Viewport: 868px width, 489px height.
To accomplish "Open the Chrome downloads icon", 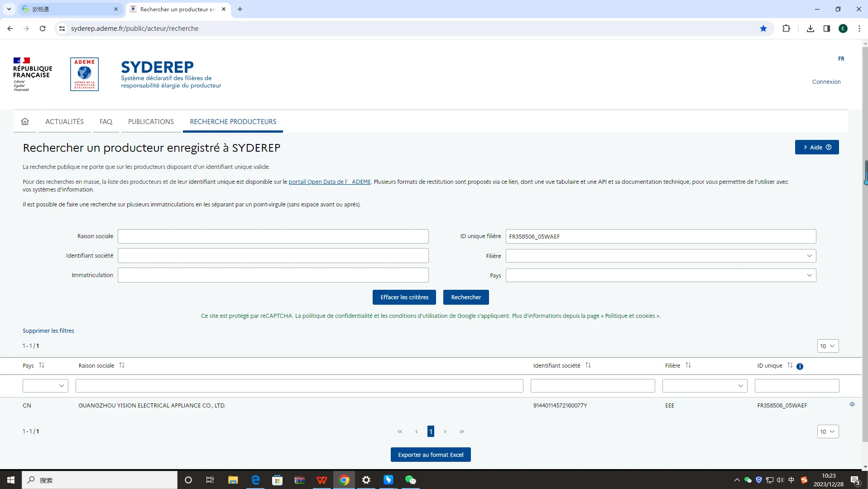I will tap(810, 29).
